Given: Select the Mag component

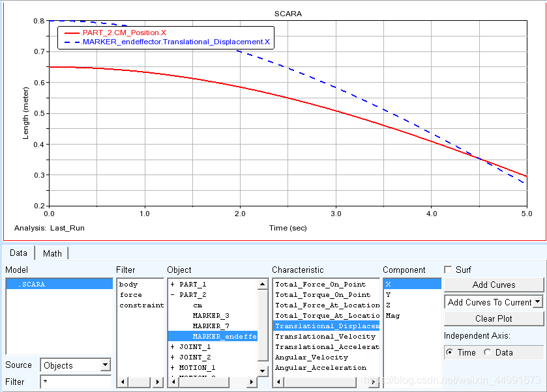Looking at the screenshot, I should (392, 316).
